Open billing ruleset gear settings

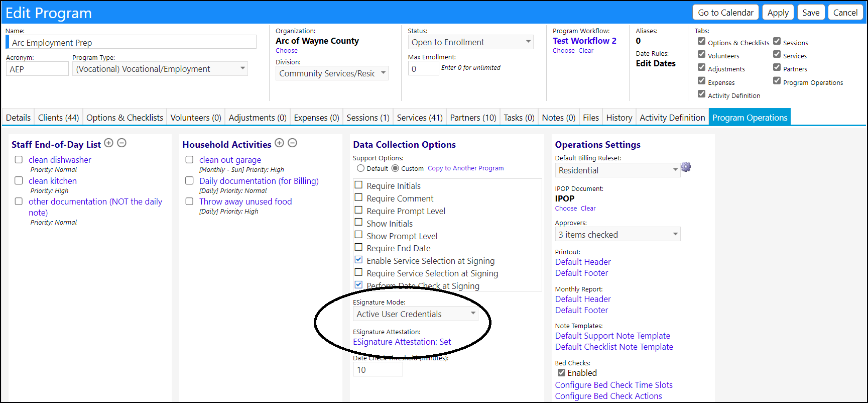686,167
